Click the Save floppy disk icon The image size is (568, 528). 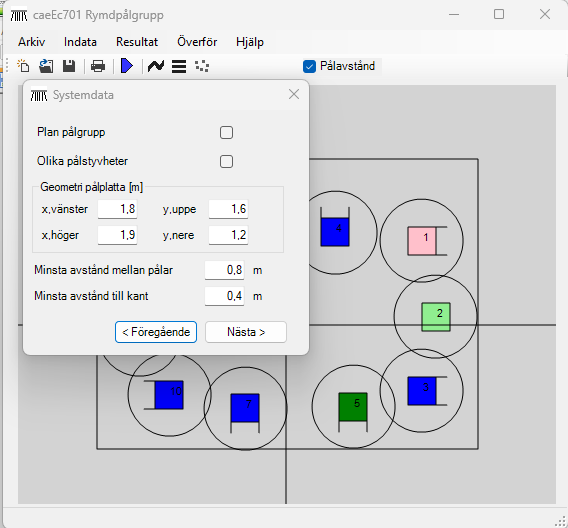(69, 66)
